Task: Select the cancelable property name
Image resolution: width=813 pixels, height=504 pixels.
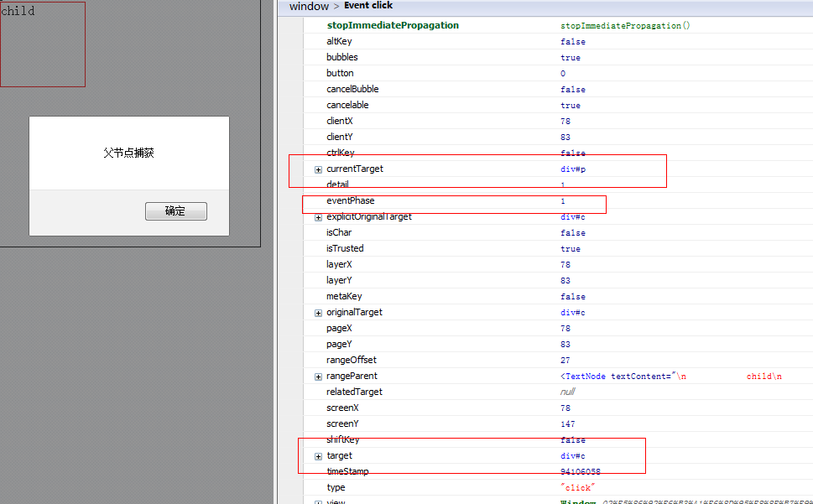Action: [x=347, y=105]
